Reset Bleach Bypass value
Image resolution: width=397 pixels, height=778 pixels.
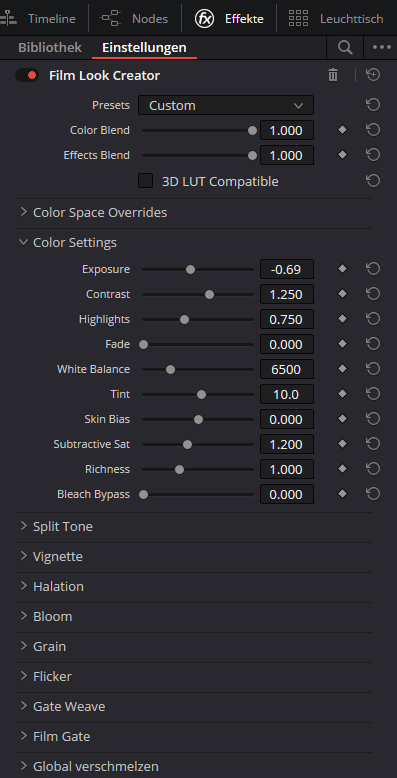(373, 494)
